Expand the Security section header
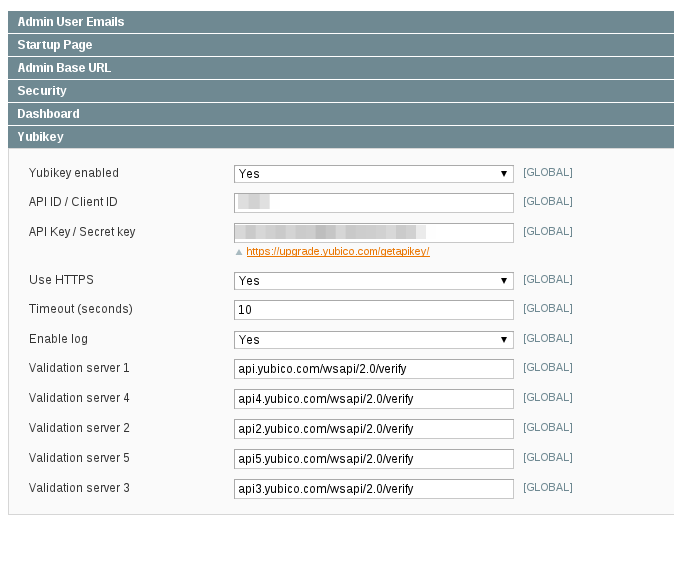Image resolution: width=674 pixels, height=569 pixels. [42, 91]
